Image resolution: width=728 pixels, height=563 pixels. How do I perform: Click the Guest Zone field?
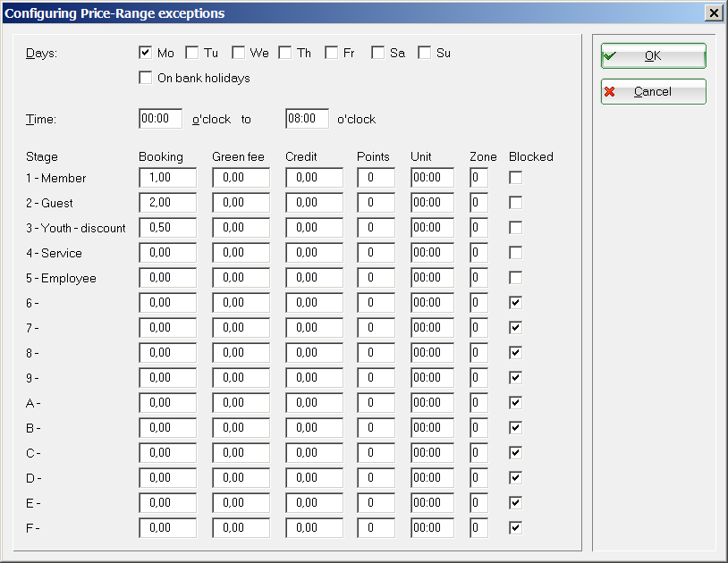tap(478, 203)
